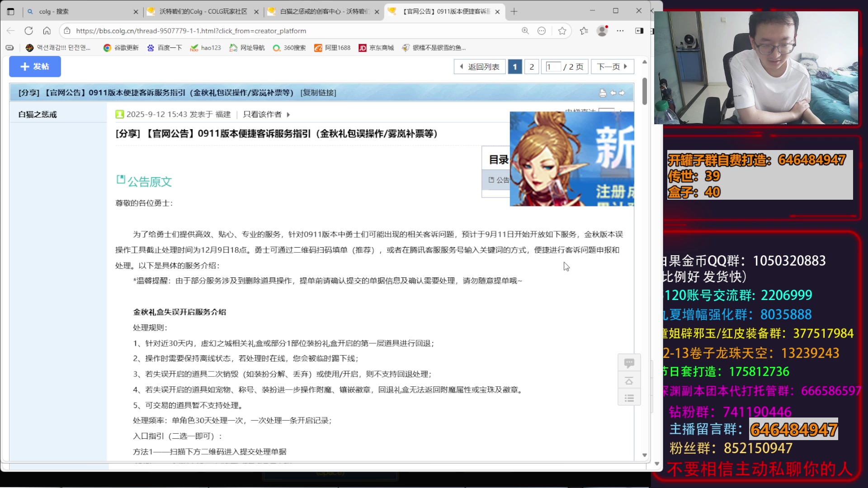Click the 公告 entry in the 目录 box
868x488 pixels.
[x=499, y=180]
